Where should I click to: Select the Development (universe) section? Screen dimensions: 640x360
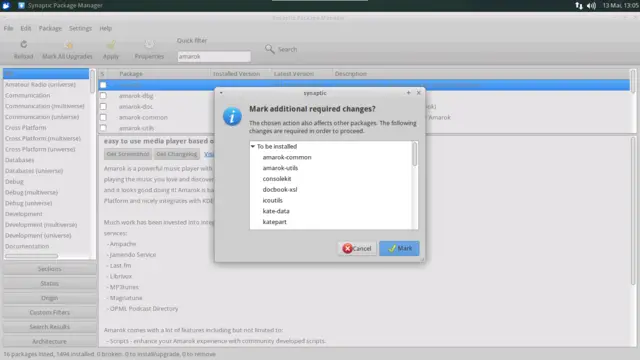point(38,236)
